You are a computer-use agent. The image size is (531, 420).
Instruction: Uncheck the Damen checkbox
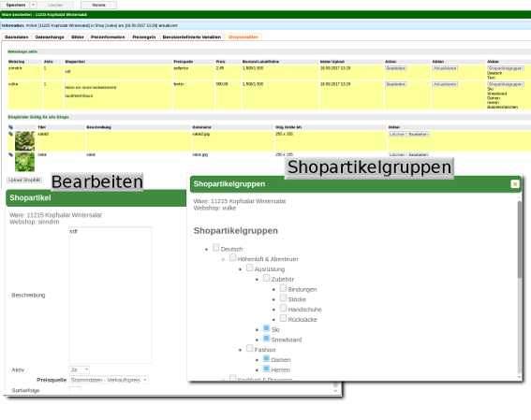[266, 358]
